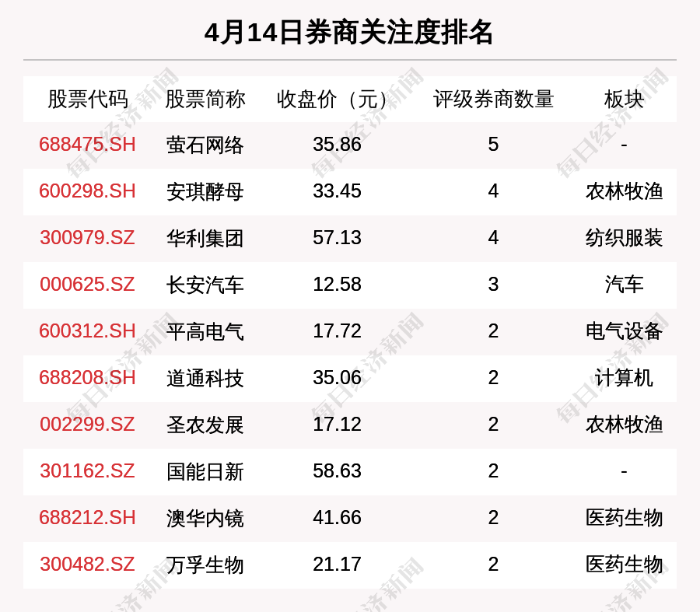Click broker count 2 for 平高电气
This screenshot has width=700, height=612.
[x=493, y=331]
